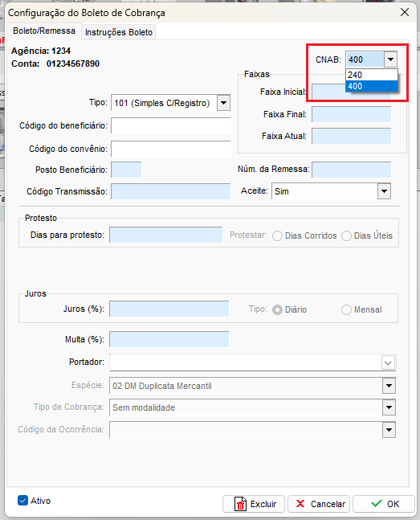Expand the Código da Ocorrência dropdown
Image resolution: width=420 pixels, height=520 pixels.
point(389,430)
